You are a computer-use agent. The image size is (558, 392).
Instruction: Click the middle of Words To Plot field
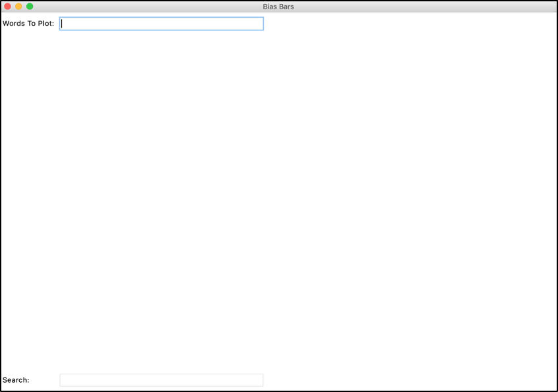pos(161,24)
